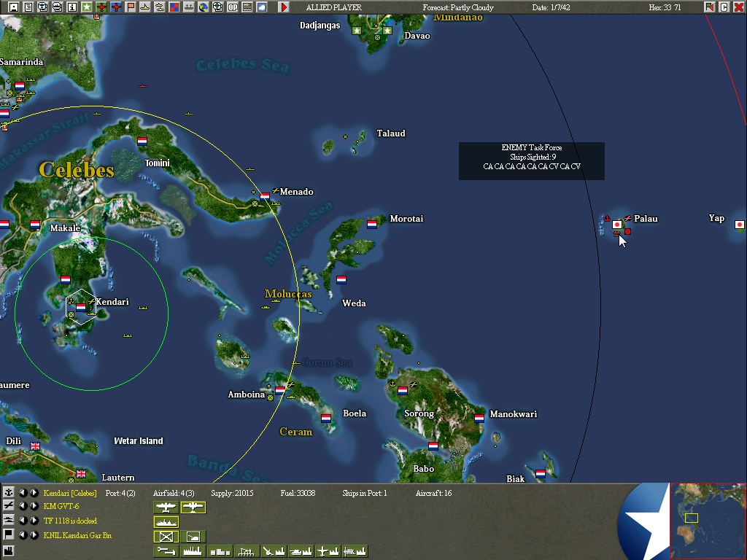Click the aircraft icon beside KM GVT-6
The height and width of the screenshot is (560, 747).
pyautogui.click(x=8, y=506)
